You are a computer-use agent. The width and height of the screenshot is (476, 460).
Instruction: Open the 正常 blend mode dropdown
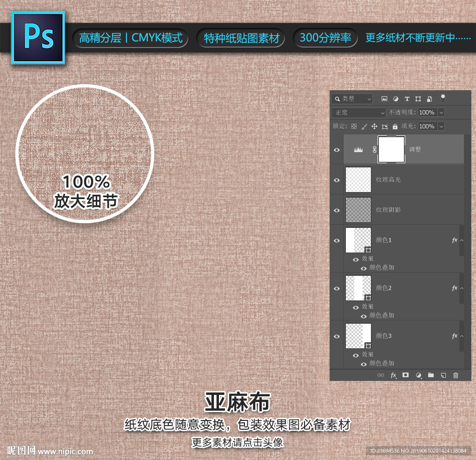[358, 113]
